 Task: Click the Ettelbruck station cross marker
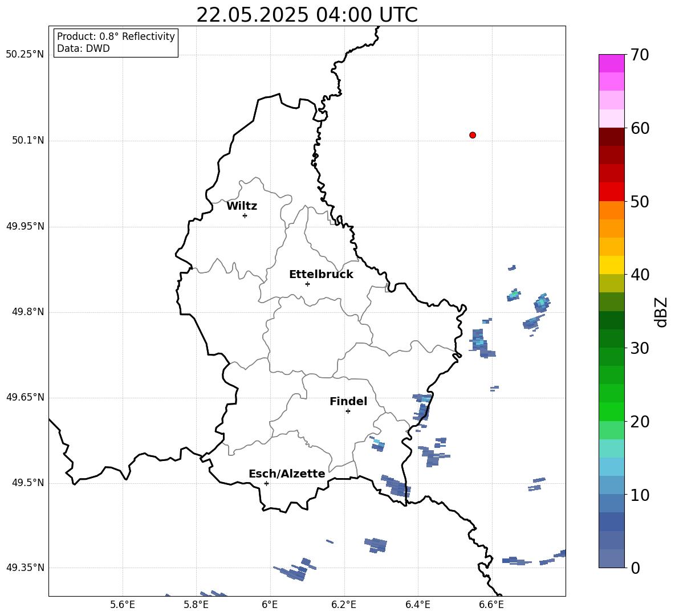(307, 284)
